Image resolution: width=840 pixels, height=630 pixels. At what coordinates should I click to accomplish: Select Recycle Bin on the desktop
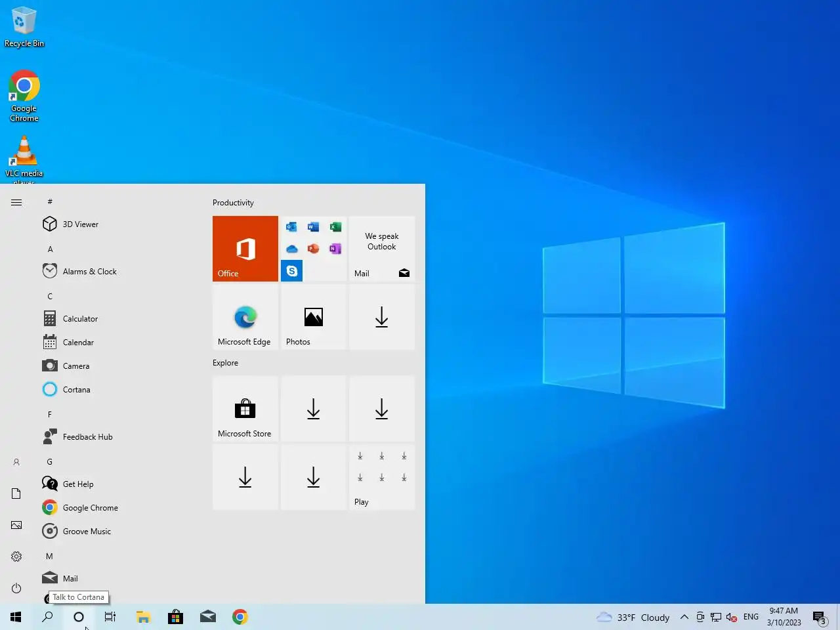point(24,26)
